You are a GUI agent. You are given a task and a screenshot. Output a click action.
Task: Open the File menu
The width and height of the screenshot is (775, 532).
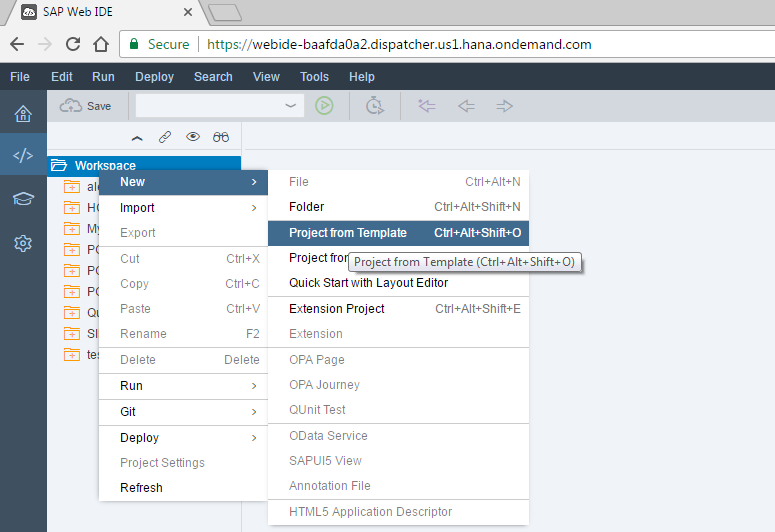pos(20,77)
